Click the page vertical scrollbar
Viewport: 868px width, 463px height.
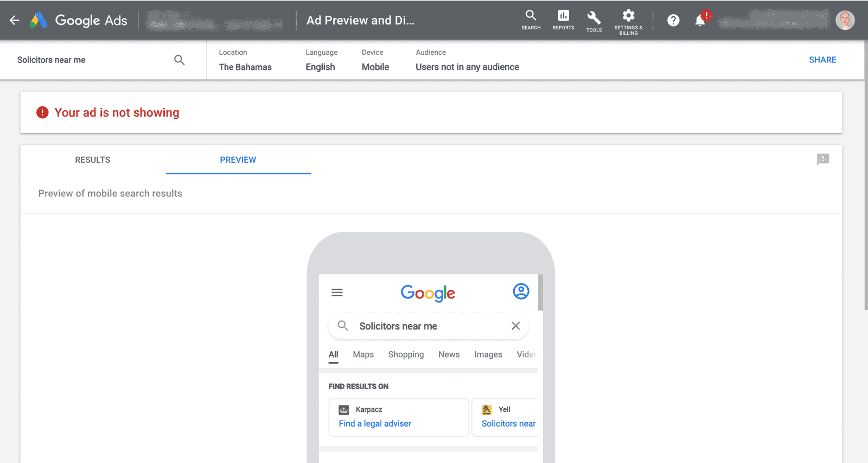pos(866,174)
